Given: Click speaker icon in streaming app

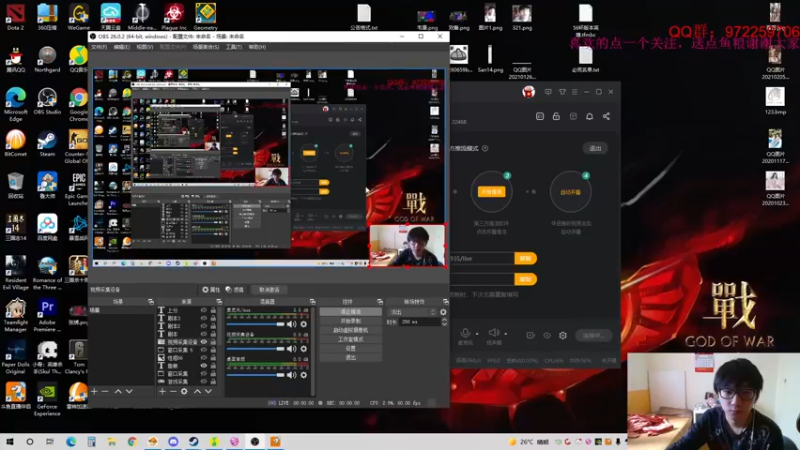Looking at the screenshot, I should click(493, 333).
